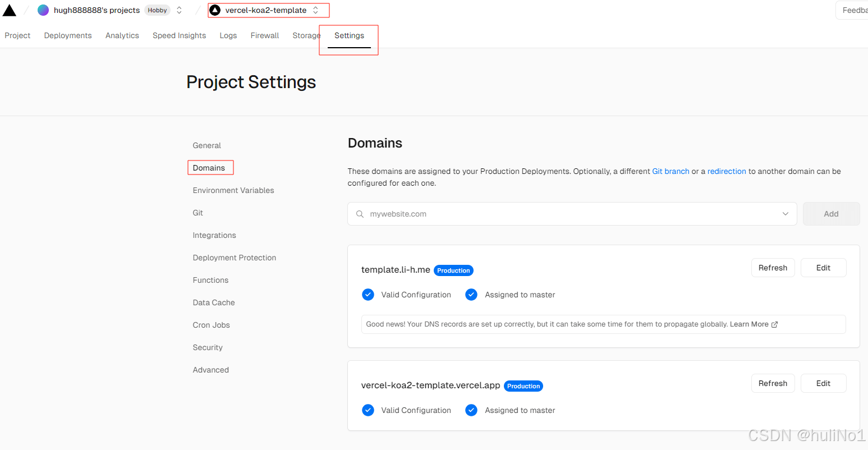Screen dimensions: 868x450
Task: Click the external link icon after Learn More
Action: tap(775, 324)
